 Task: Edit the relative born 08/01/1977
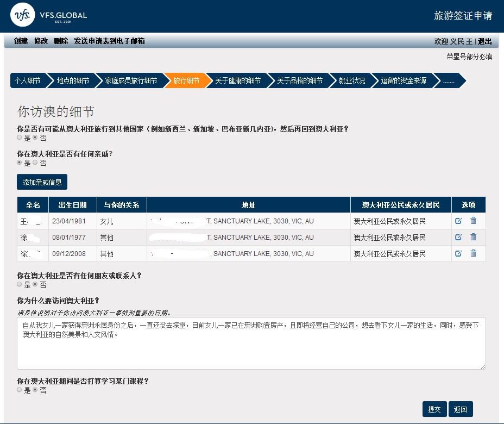point(458,237)
